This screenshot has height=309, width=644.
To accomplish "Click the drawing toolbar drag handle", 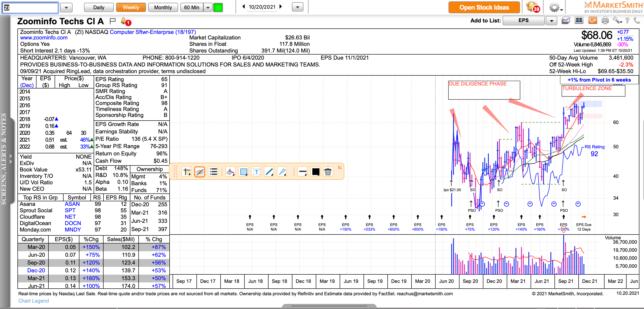I will pos(175,171).
